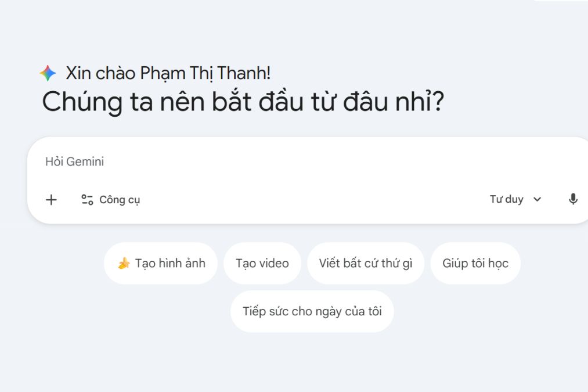Click empty space between Công cụ and Tư duy
This screenshot has height=392, width=588.
click(x=313, y=200)
